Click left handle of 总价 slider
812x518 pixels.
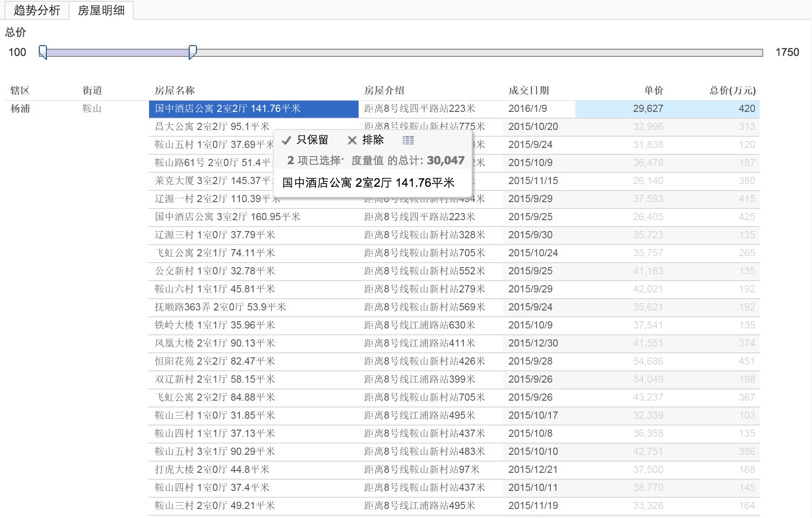click(x=43, y=52)
